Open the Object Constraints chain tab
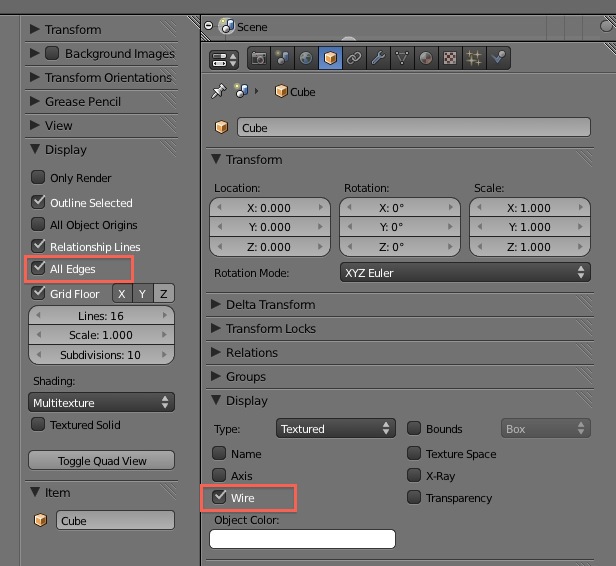Screen dimensions: 616x566 coord(354,58)
